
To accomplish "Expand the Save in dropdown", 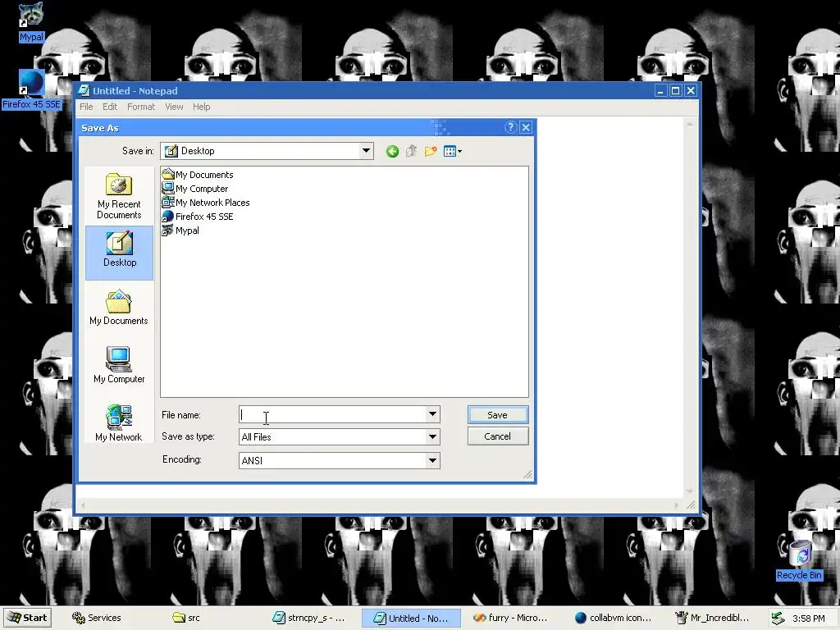I will point(366,151).
